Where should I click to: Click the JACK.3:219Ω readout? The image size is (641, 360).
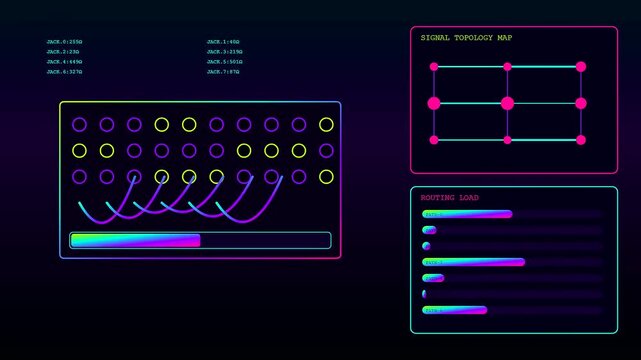(x=224, y=52)
